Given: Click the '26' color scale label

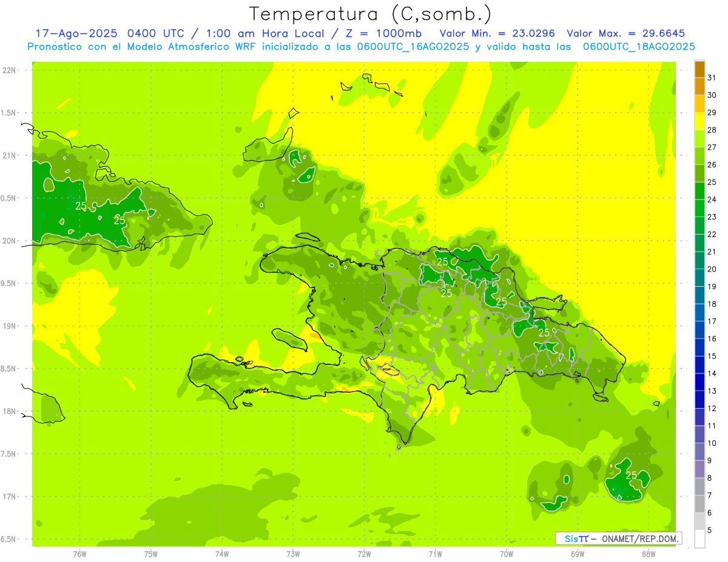Looking at the screenshot, I should pos(712,165).
